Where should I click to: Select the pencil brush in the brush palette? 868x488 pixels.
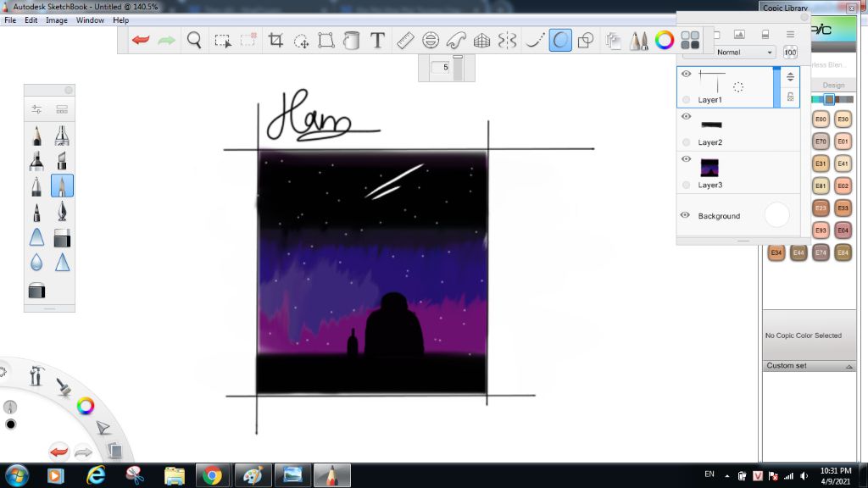click(36, 135)
